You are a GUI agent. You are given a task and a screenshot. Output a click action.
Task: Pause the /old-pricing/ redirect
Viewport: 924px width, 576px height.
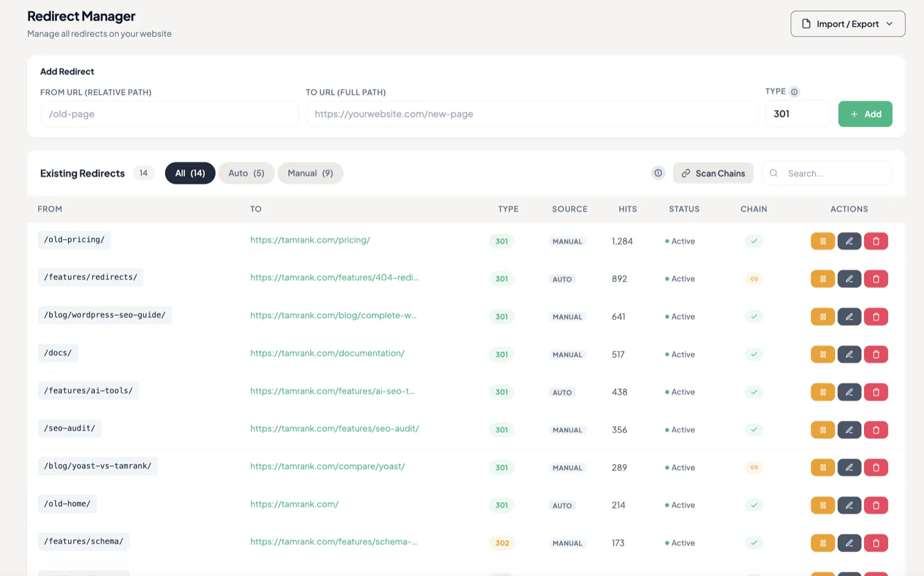coord(822,241)
